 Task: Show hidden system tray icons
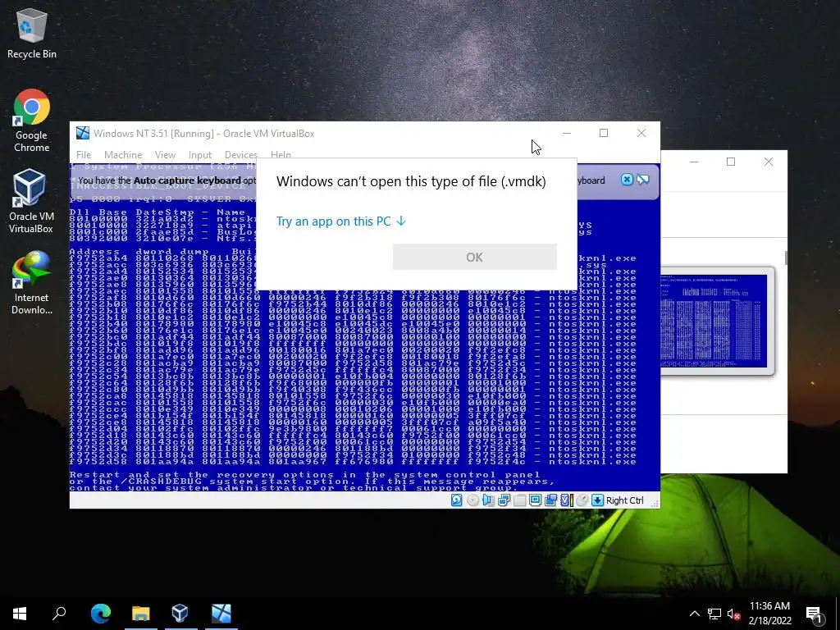coord(694,614)
